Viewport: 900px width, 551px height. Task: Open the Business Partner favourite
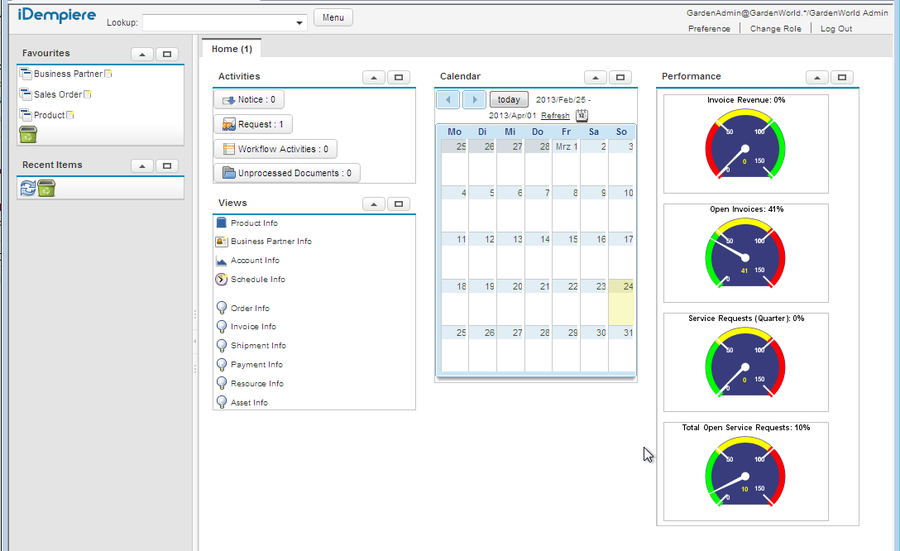click(x=67, y=74)
